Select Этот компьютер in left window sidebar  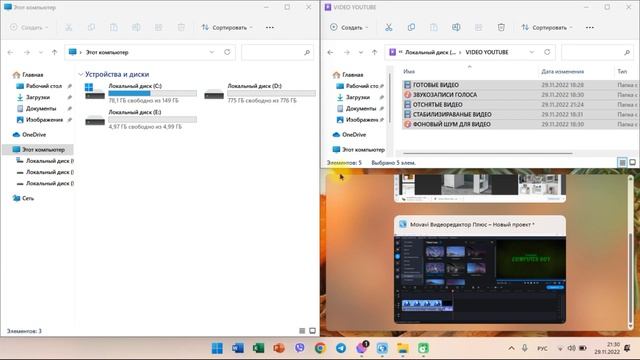pos(39,149)
